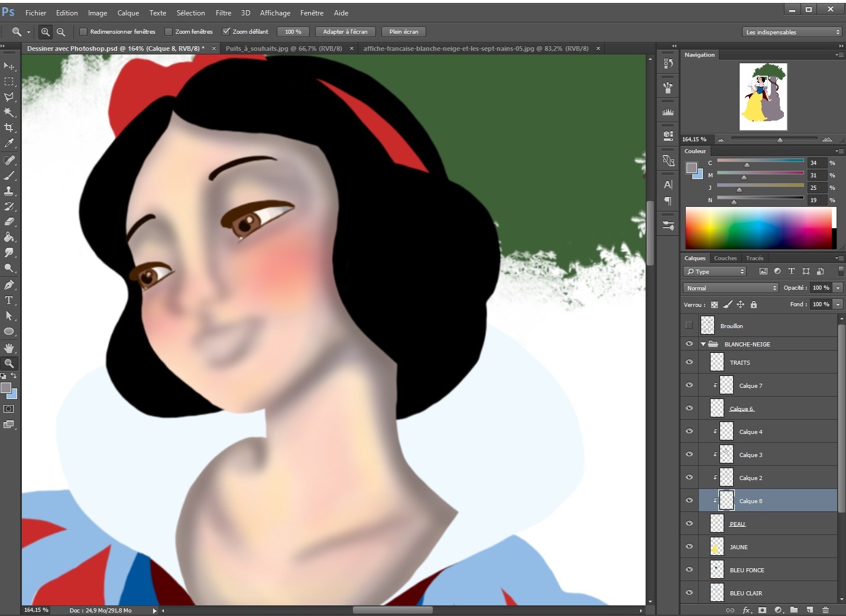Select the Clone Stamp tool

click(x=9, y=190)
